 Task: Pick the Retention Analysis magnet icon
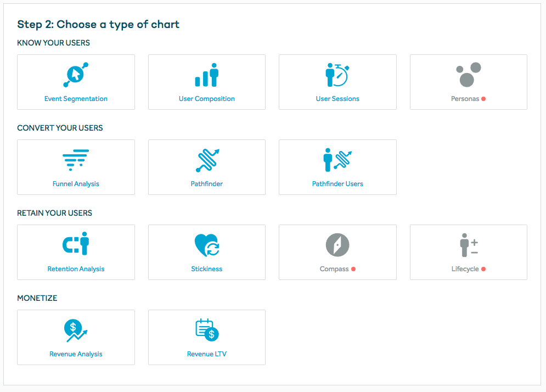pos(76,244)
